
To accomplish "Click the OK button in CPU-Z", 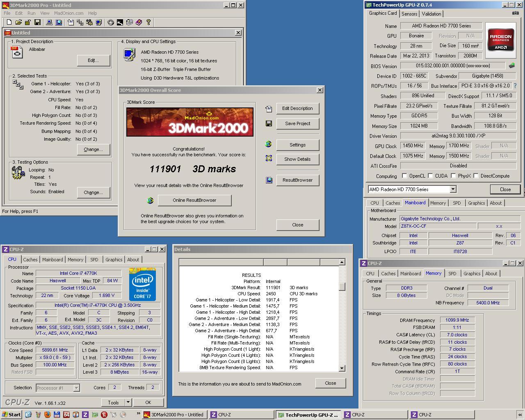I will pyautogui.click(x=148, y=402).
